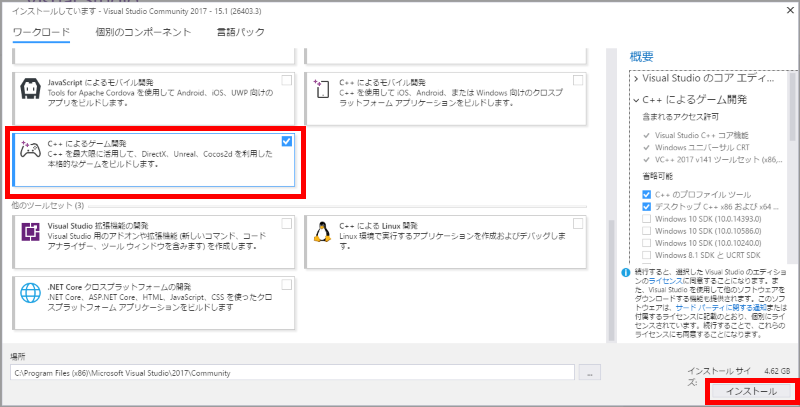Expand the Visual Studio core editor summary node
The height and width of the screenshot is (407, 800).
pyautogui.click(x=636, y=79)
